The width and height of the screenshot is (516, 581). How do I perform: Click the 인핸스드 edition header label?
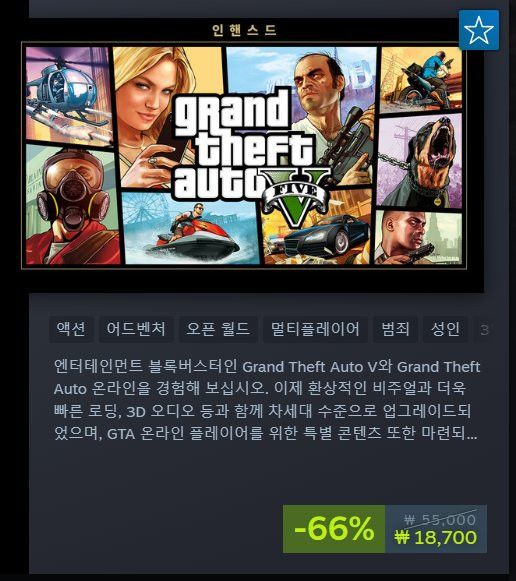[x=244, y=30]
